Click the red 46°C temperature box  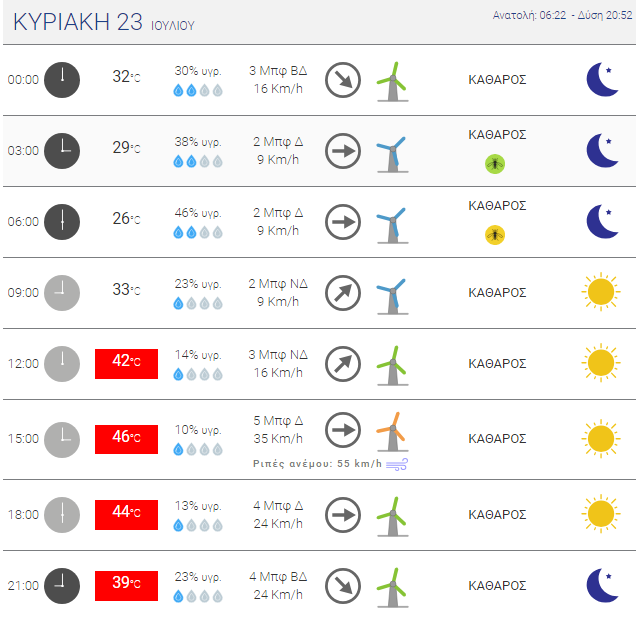pos(126,439)
